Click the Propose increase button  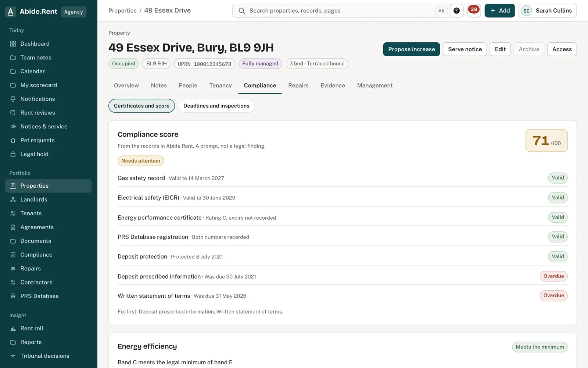412,49
